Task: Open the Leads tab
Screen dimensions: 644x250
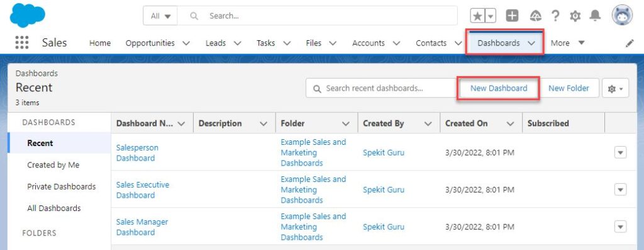Action: pos(216,43)
